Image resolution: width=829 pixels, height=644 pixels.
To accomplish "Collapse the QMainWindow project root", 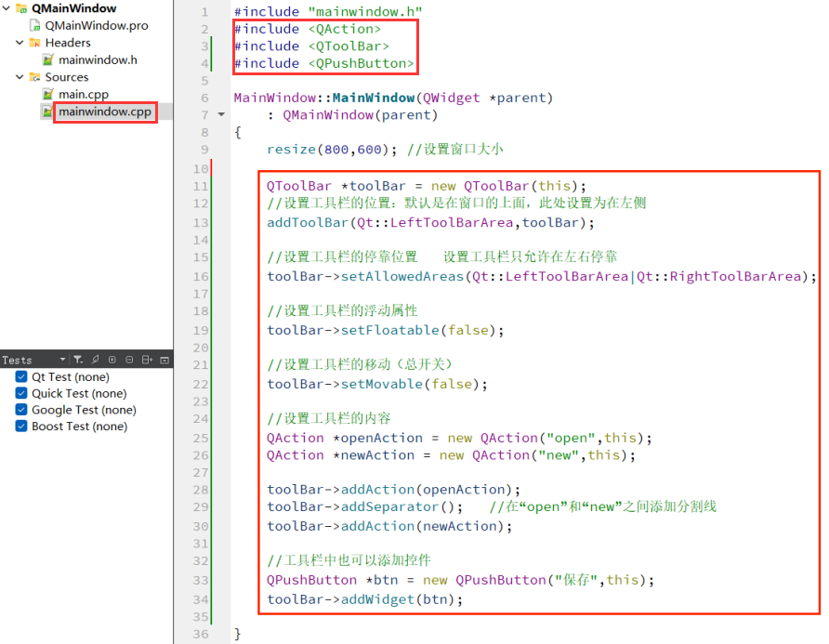I will [x=7, y=8].
